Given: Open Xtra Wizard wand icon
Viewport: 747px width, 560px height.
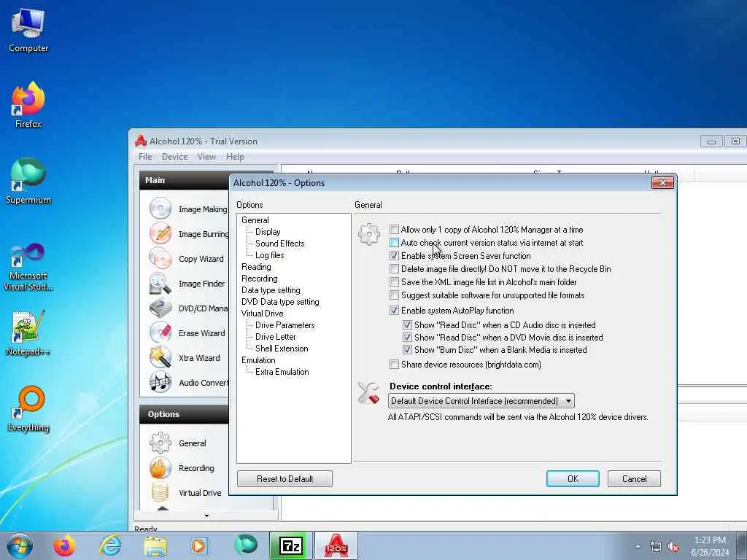Looking at the screenshot, I should (x=160, y=357).
